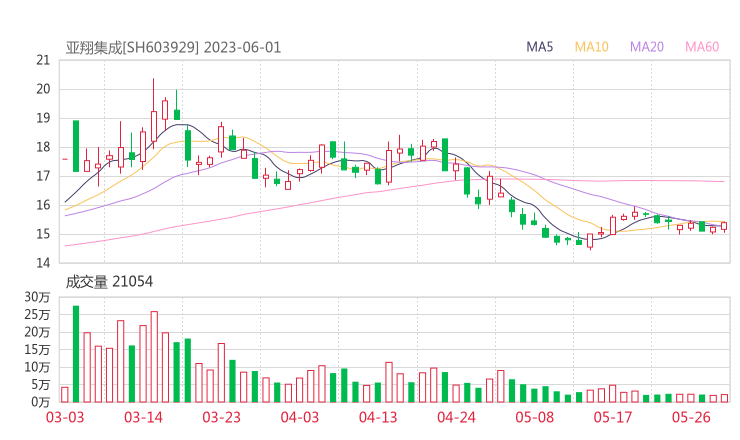Click the 21 price axis label
Image resolution: width=740 pixels, height=440 pixels.
(x=43, y=60)
